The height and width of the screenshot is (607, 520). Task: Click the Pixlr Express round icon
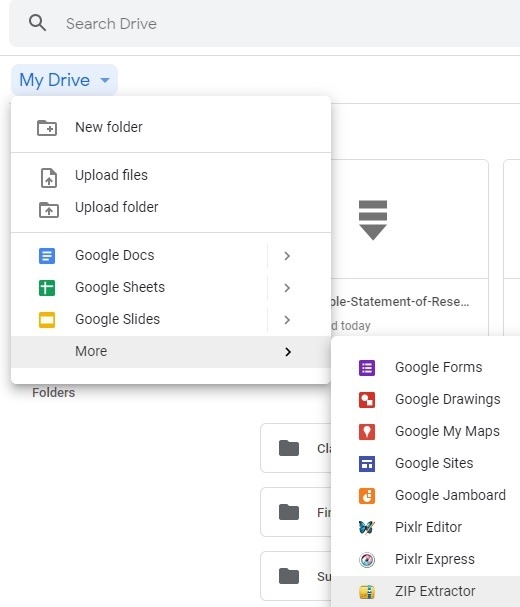pos(367,560)
